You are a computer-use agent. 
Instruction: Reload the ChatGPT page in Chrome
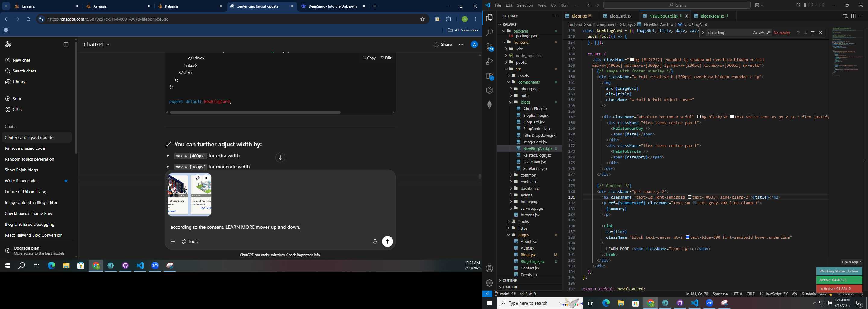click(28, 19)
